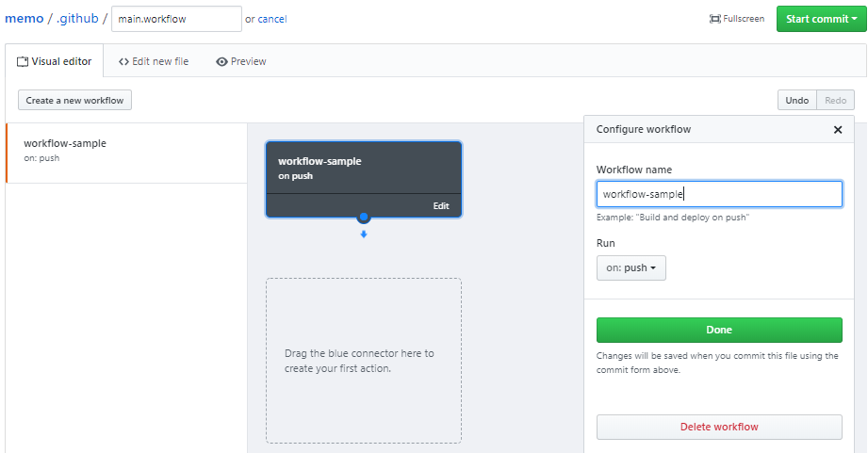Viewport: 868px width, 453px height.
Task: Click the code brackets icon on Edit tab
Action: point(123,61)
